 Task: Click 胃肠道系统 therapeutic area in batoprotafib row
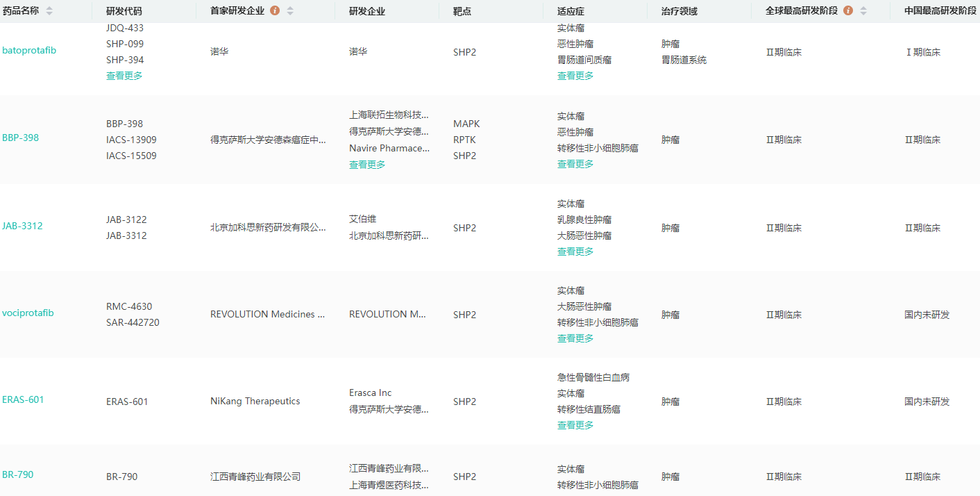[684, 60]
